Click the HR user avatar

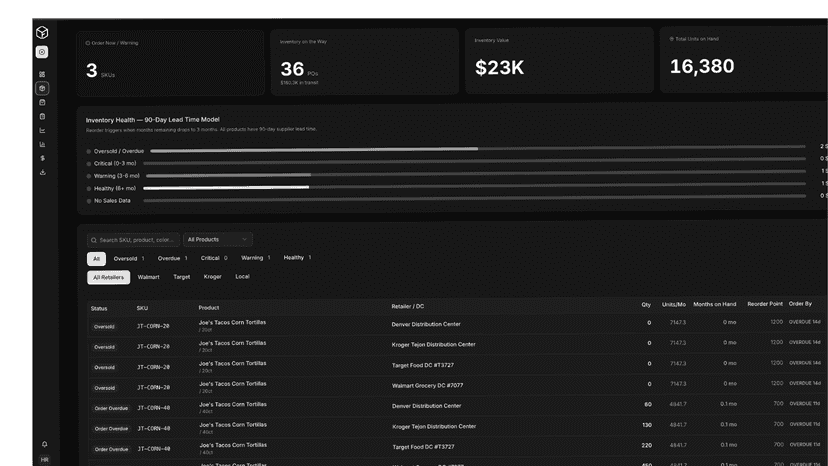coord(44,460)
